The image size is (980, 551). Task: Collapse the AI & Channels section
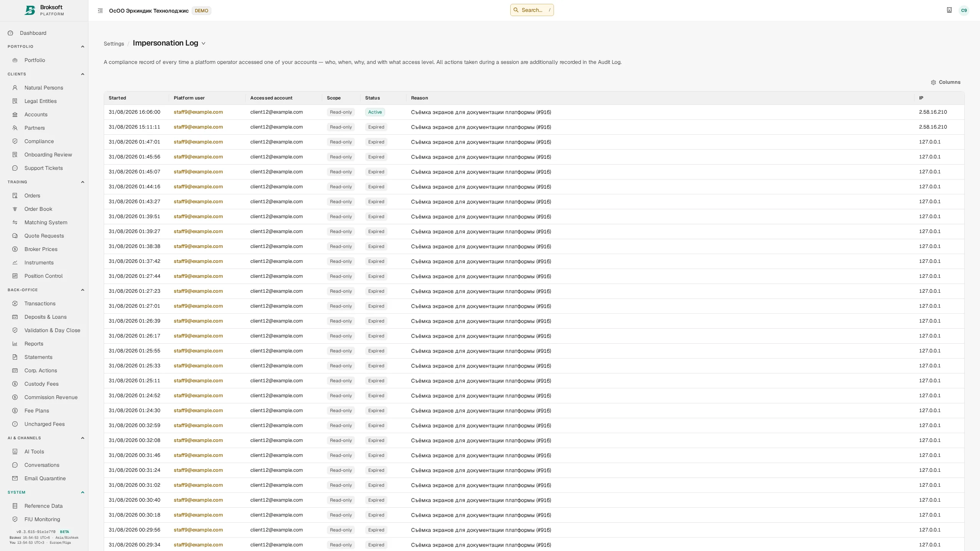(82, 438)
